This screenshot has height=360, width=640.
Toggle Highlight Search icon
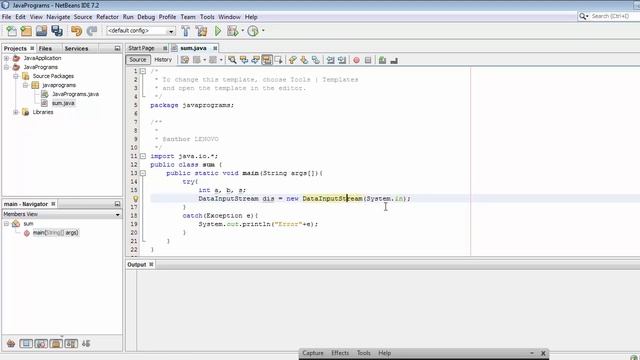267,60
